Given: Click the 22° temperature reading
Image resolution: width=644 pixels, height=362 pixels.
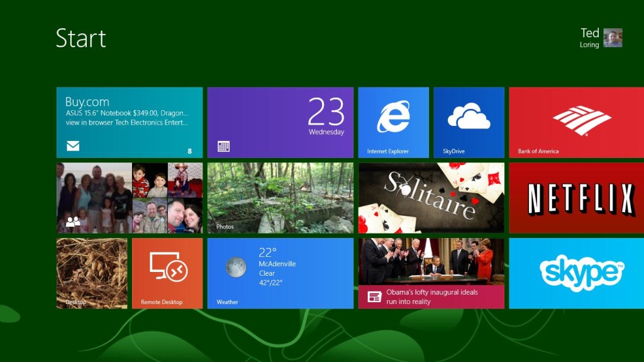Looking at the screenshot, I should (267, 252).
